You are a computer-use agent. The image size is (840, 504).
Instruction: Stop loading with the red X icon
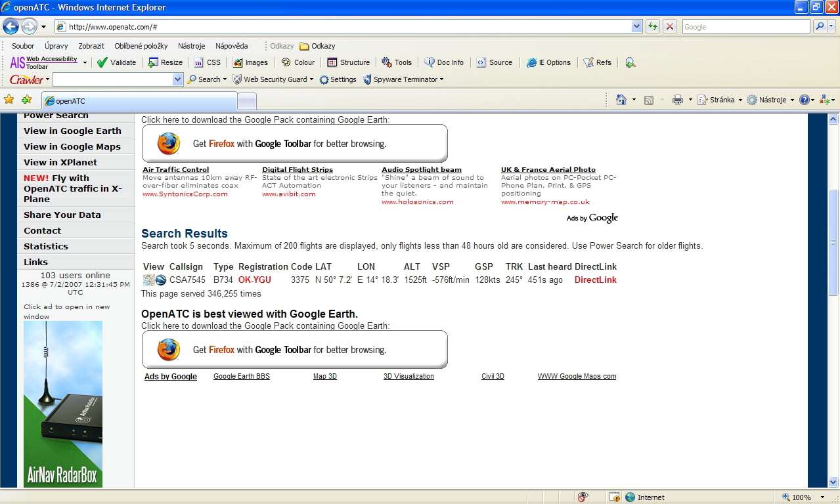pyautogui.click(x=670, y=27)
